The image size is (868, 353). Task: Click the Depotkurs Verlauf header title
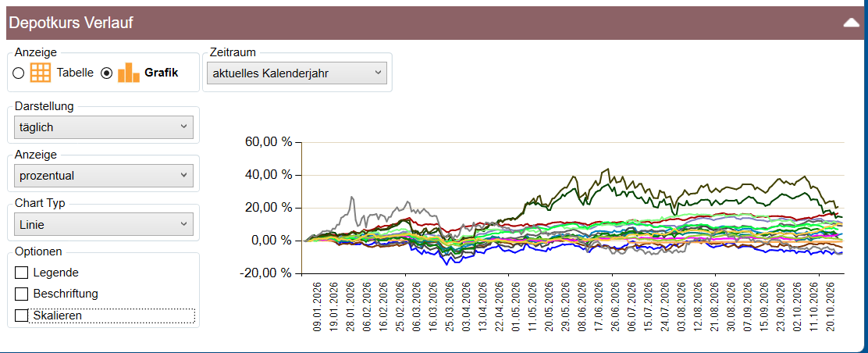point(71,23)
